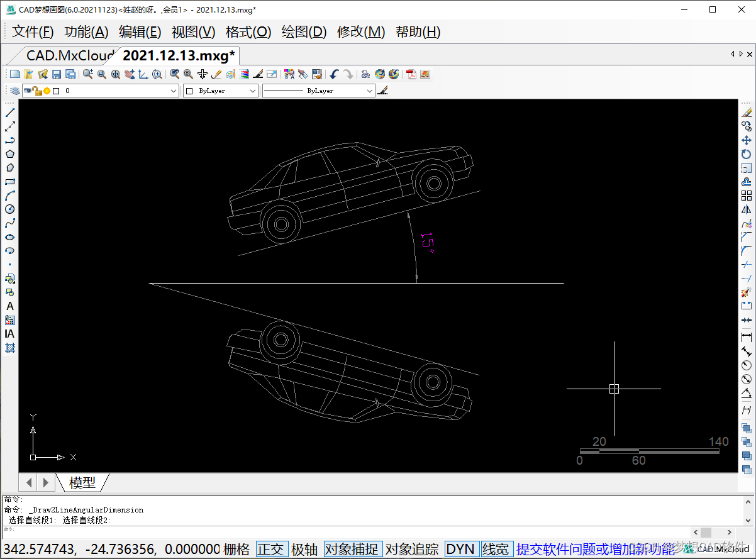Click the magenta 15° angle dimension text

point(427,242)
